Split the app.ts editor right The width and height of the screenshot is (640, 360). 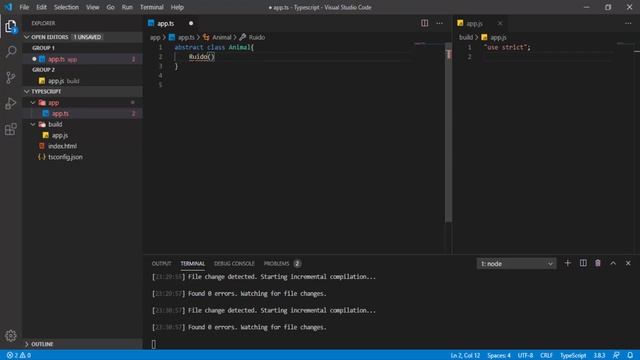pyautogui.click(x=424, y=23)
